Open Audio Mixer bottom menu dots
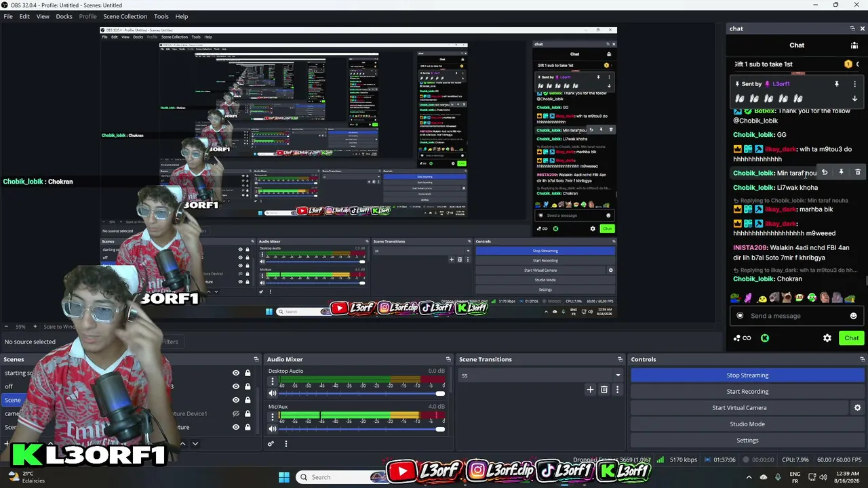Image resolution: width=868 pixels, height=488 pixels. pyautogui.click(x=286, y=444)
